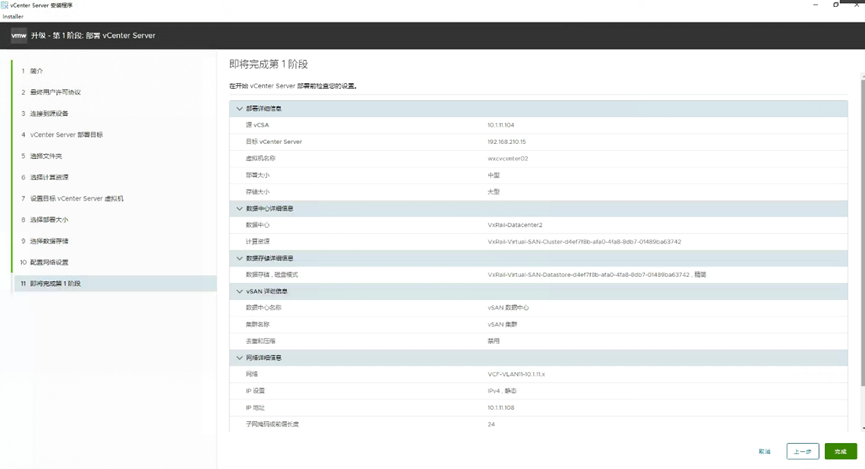Click the 数据存储, 磁盘模式 label
This screenshot has width=865, height=469.
[x=271, y=275]
